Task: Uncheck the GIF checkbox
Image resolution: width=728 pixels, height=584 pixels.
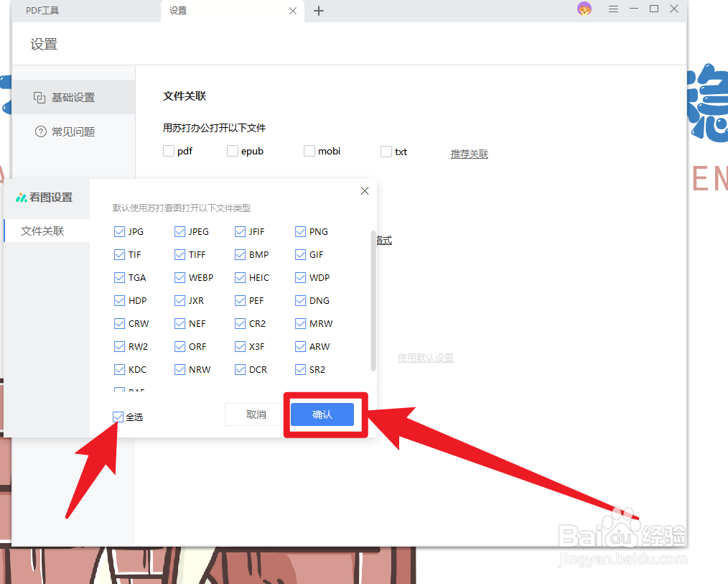Action: tap(300, 254)
